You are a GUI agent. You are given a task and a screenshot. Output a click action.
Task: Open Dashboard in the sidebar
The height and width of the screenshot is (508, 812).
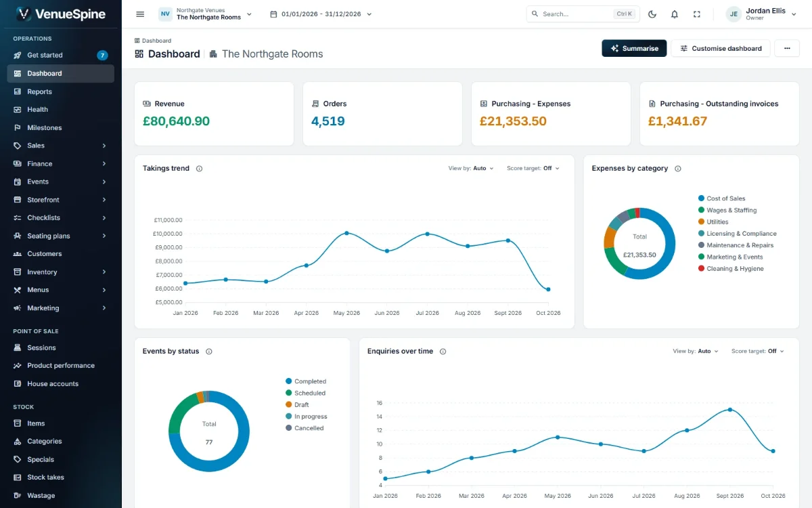(x=61, y=74)
